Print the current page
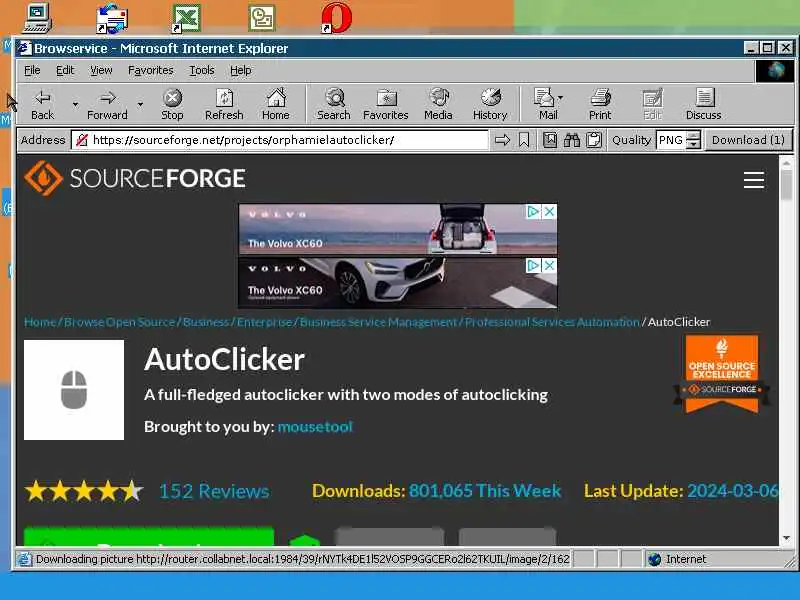 coord(600,105)
